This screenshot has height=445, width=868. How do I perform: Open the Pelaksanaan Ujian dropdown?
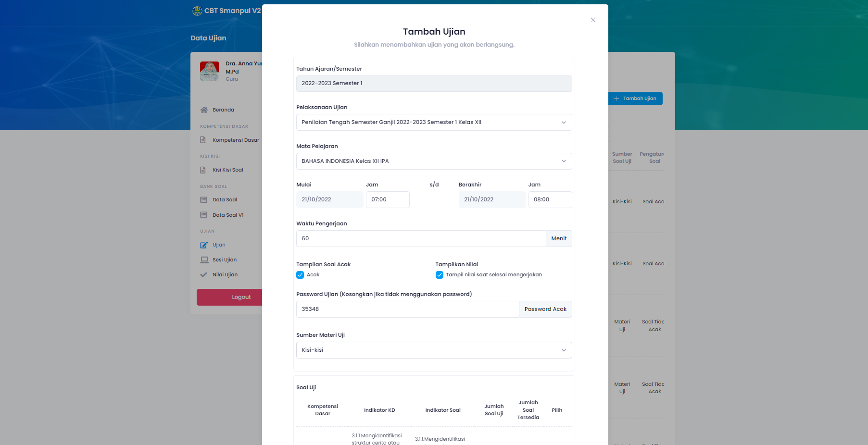click(x=434, y=123)
